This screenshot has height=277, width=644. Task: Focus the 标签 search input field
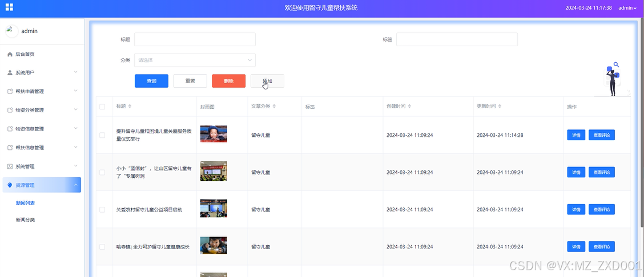(457, 39)
